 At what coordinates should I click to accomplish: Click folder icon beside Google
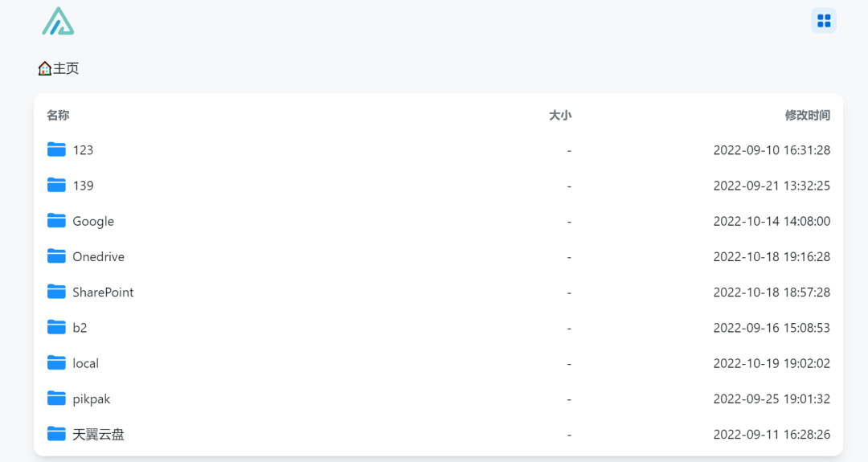coord(56,221)
